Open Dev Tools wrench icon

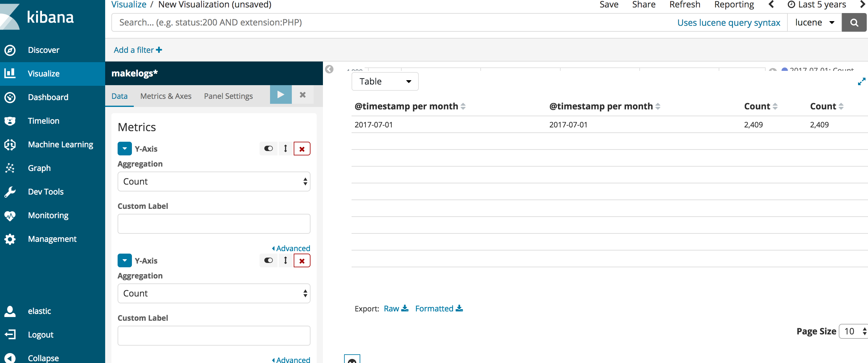click(10, 192)
